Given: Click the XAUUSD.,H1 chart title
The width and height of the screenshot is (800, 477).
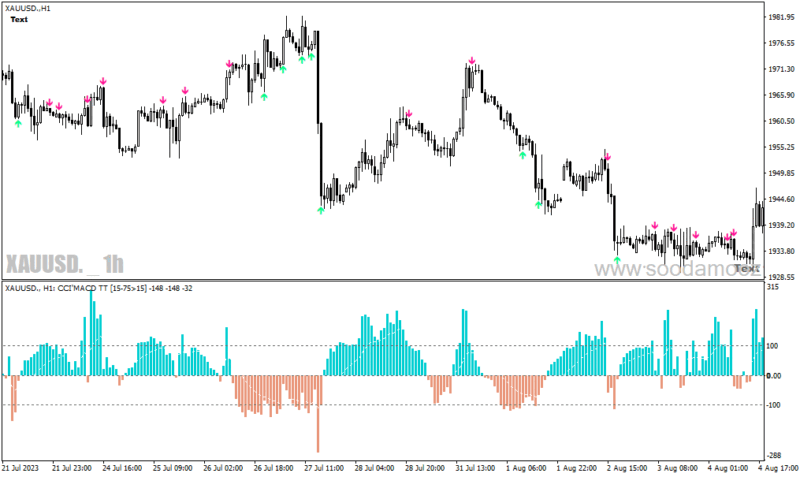Looking at the screenshot, I should click(28, 9).
